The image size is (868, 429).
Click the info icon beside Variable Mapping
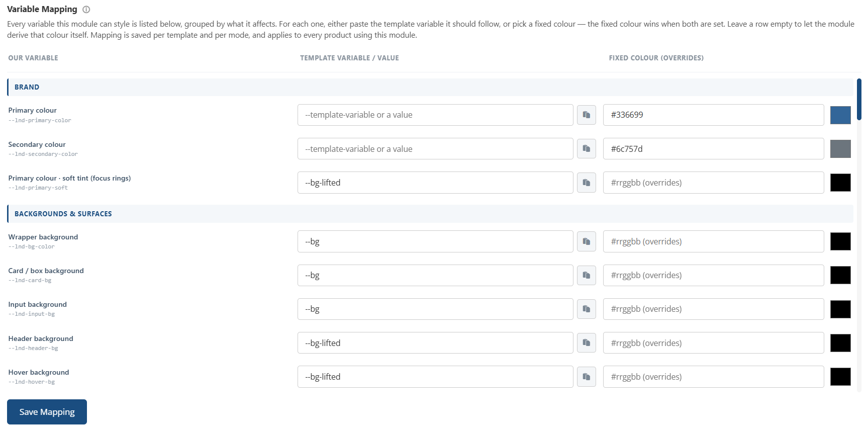click(x=86, y=10)
